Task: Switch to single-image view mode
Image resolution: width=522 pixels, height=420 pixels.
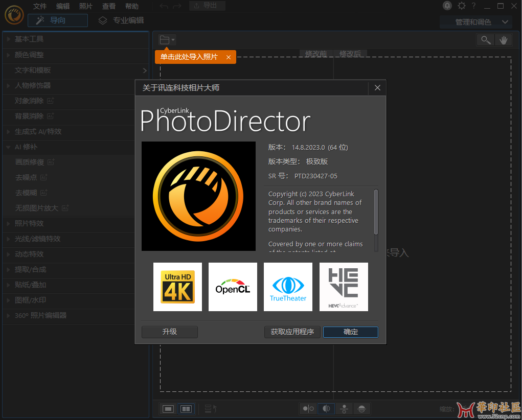Action: click(168, 409)
